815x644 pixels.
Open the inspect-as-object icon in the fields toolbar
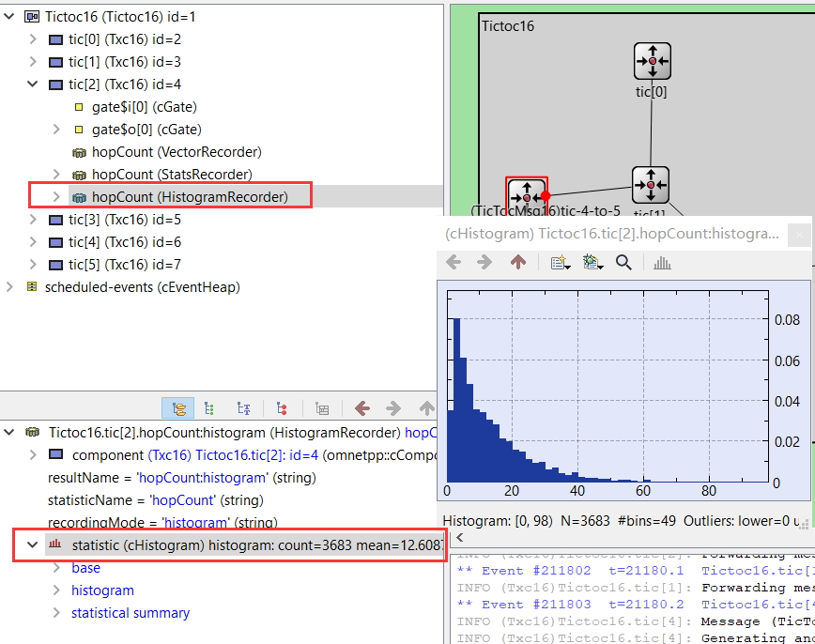tap(322, 407)
